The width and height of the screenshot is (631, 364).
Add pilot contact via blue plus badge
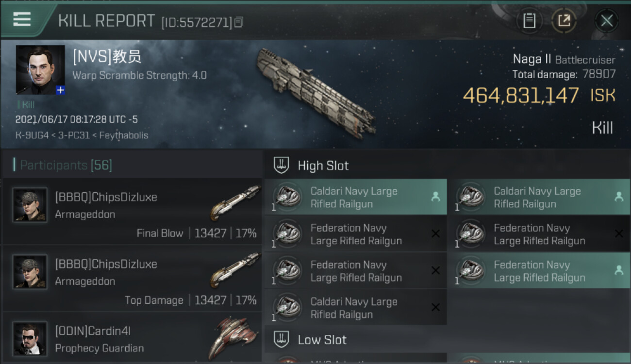60,90
